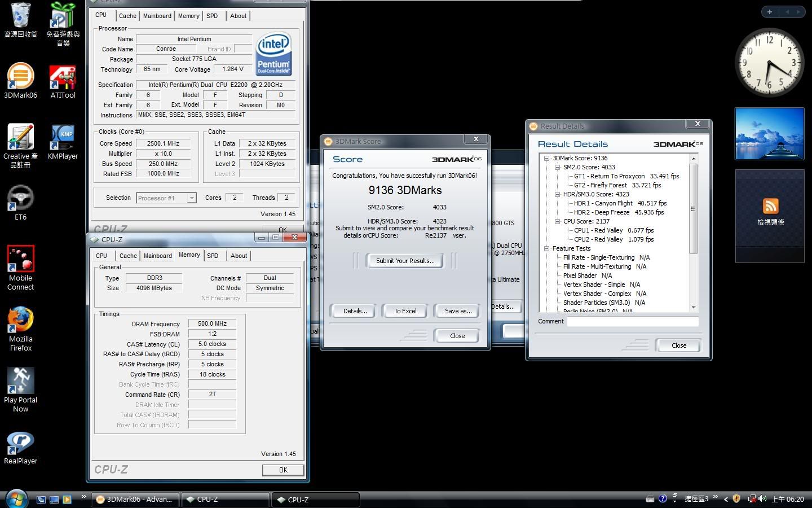Image resolution: width=812 pixels, height=508 pixels.
Task: Switch to Cache tab in upper CPU-Z
Action: pos(127,16)
